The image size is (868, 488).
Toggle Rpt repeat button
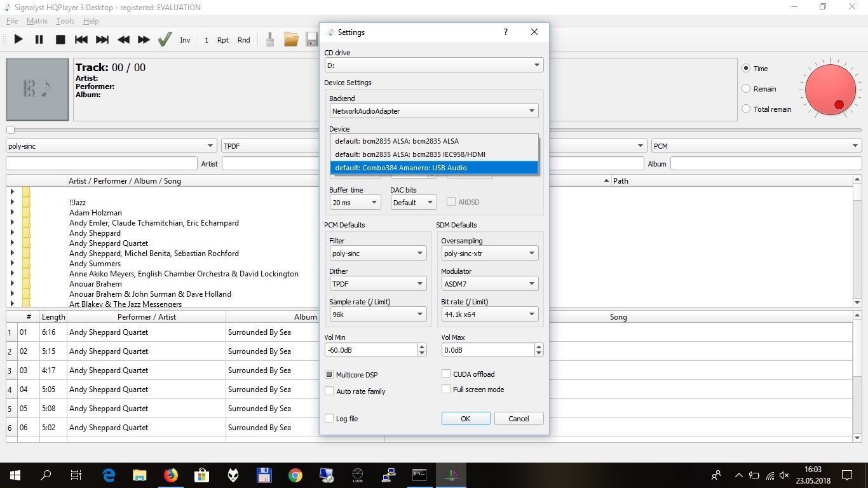click(x=223, y=40)
